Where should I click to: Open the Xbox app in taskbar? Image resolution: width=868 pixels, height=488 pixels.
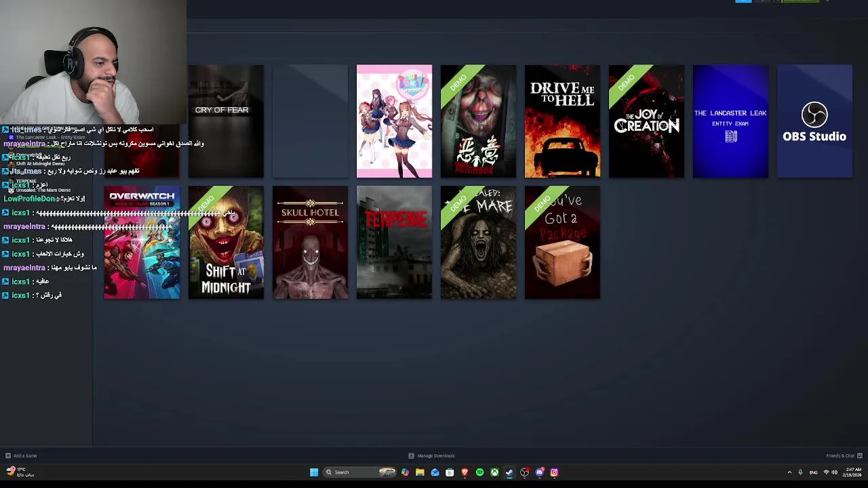(494, 472)
